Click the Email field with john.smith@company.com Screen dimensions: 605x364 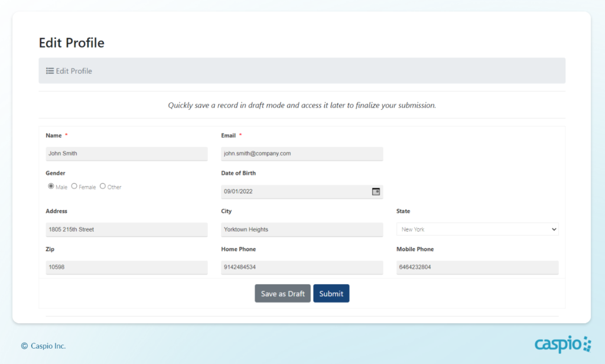coord(302,153)
